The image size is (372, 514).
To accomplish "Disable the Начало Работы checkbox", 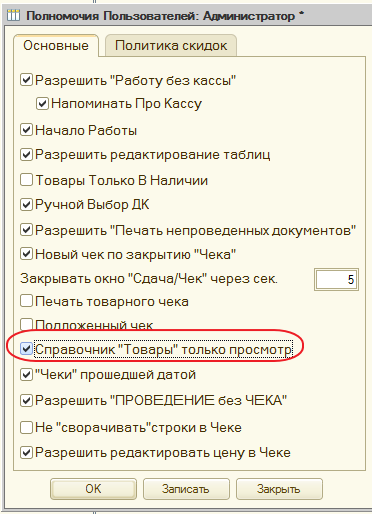I will [x=26, y=130].
